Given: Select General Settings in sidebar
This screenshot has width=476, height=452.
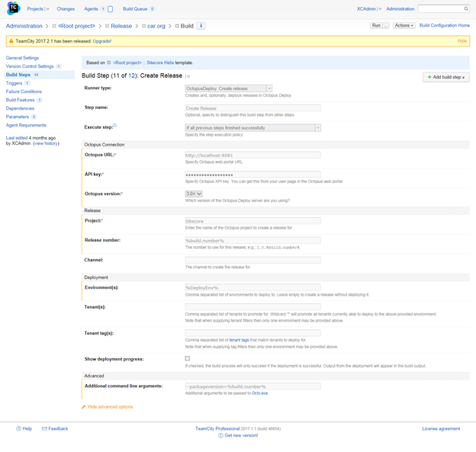Looking at the screenshot, I should pyautogui.click(x=22, y=58).
